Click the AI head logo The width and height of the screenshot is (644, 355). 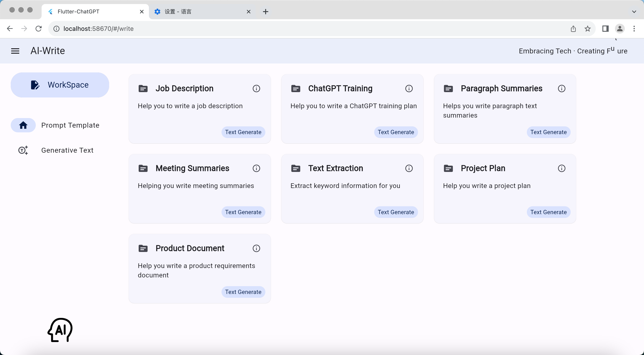(x=60, y=330)
